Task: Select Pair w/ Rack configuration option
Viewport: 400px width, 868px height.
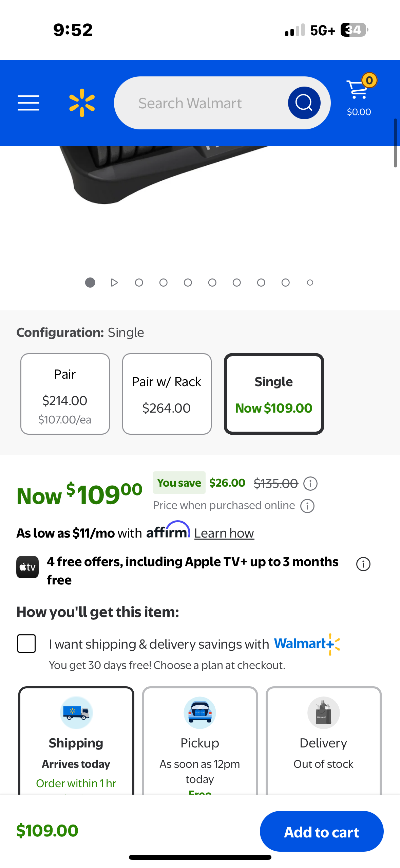Action: [x=167, y=394]
